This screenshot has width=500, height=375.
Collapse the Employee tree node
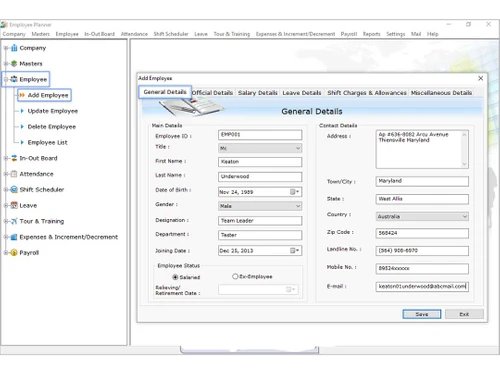pos(6,79)
